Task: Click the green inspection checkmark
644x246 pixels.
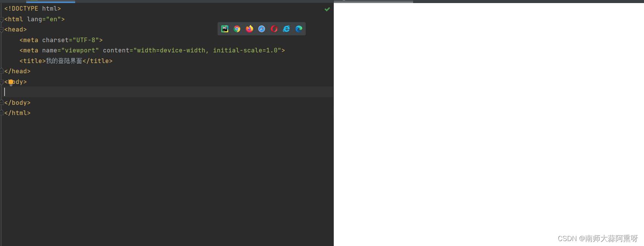Action: coord(327,9)
